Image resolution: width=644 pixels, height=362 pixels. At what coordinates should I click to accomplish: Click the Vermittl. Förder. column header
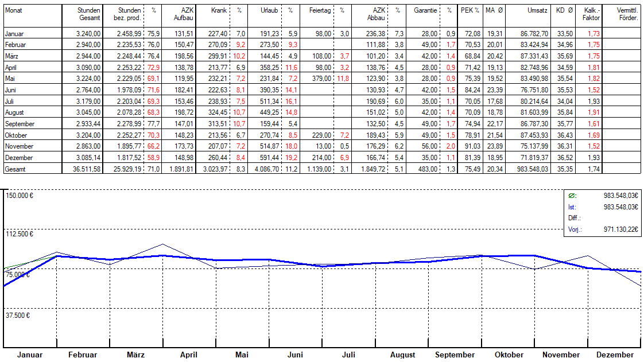626,14
